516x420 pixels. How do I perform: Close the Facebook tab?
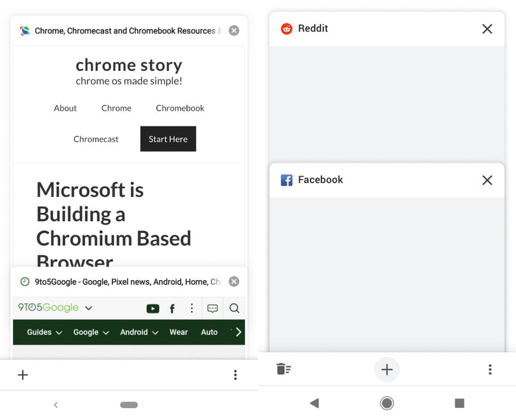click(x=487, y=180)
